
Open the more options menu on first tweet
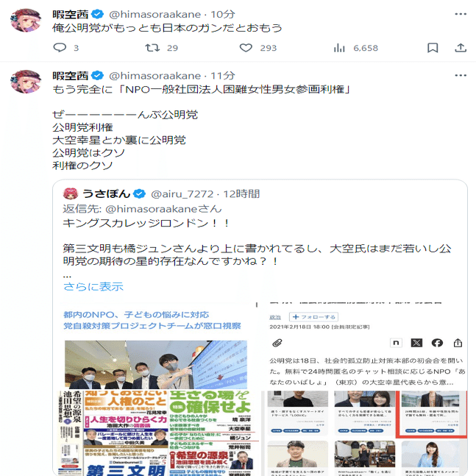tap(461, 14)
